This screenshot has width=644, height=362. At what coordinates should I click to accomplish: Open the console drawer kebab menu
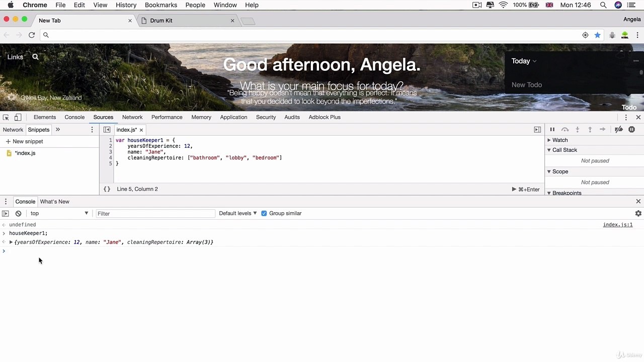pos(6,202)
